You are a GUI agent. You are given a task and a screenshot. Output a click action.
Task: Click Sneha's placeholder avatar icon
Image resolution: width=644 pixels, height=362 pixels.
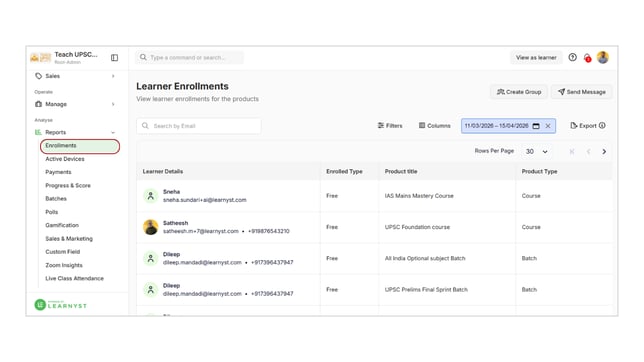click(x=151, y=196)
